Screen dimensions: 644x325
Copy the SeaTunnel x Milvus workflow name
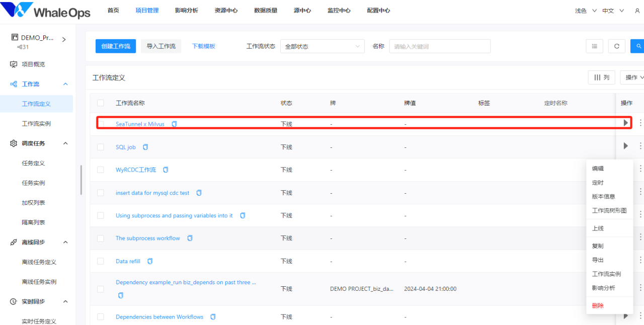coord(174,124)
